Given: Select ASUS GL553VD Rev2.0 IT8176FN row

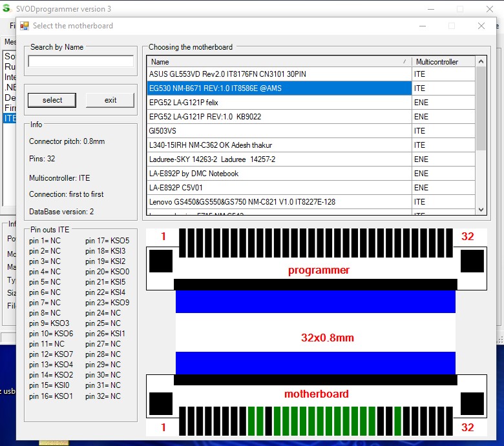Looking at the screenshot, I should point(279,74).
